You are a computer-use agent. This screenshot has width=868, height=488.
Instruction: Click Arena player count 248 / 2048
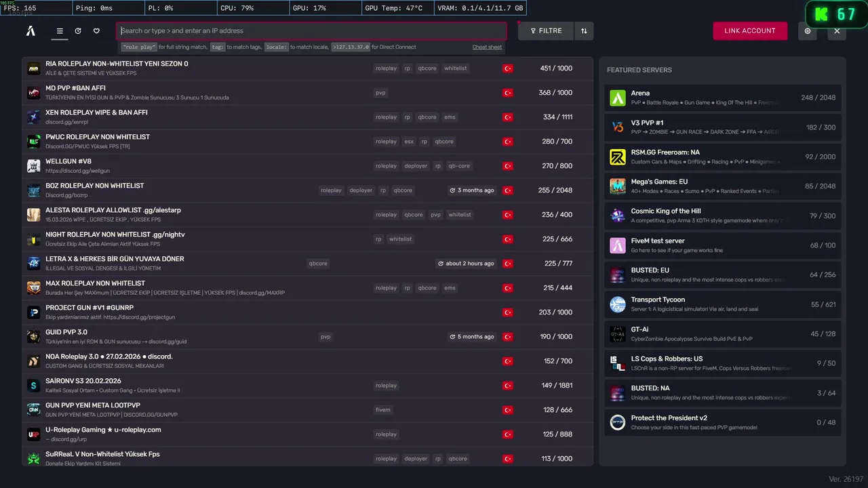pyautogui.click(x=818, y=98)
